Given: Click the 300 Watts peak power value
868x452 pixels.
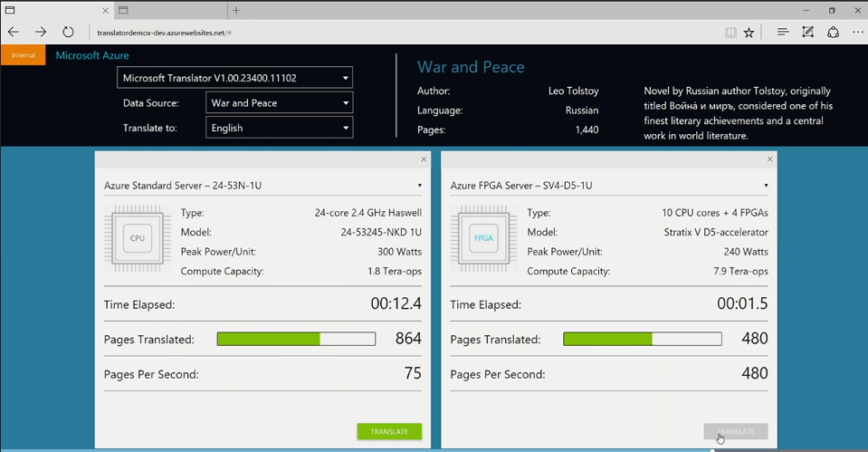Looking at the screenshot, I should click(400, 252).
